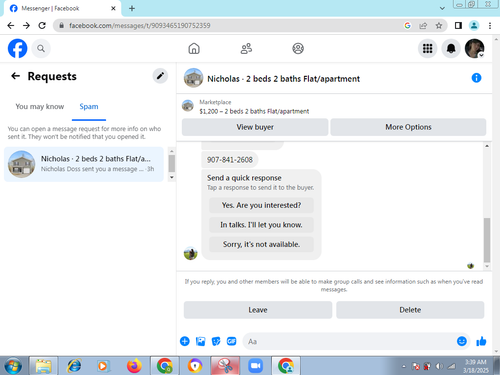This screenshot has width=500, height=375.
Task: Open Chrome three-dot menu
Action: pos(490,26)
